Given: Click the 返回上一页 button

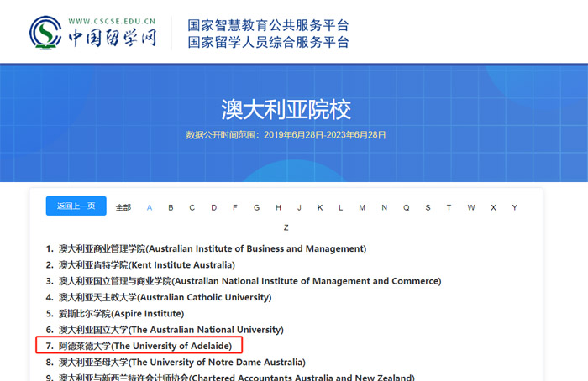Looking at the screenshot, I should pyautogui.click(x=76, y=206).
